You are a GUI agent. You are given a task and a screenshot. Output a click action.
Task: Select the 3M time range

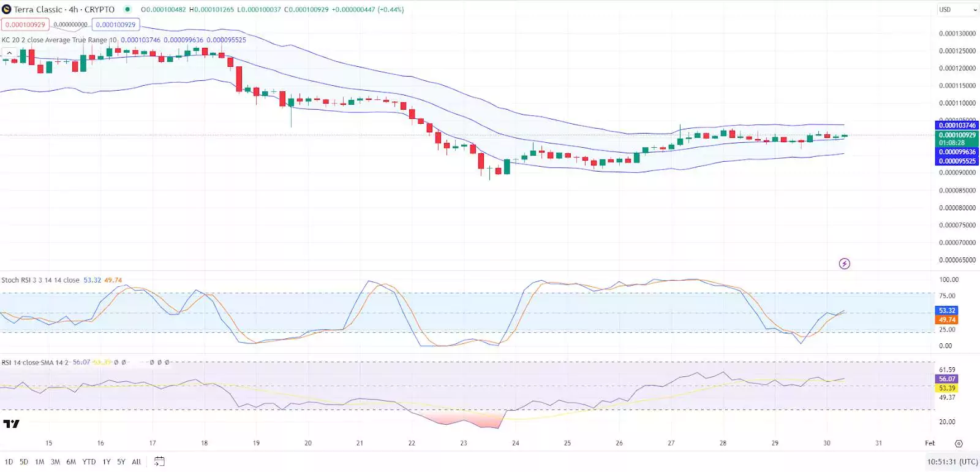click(55, 462)
